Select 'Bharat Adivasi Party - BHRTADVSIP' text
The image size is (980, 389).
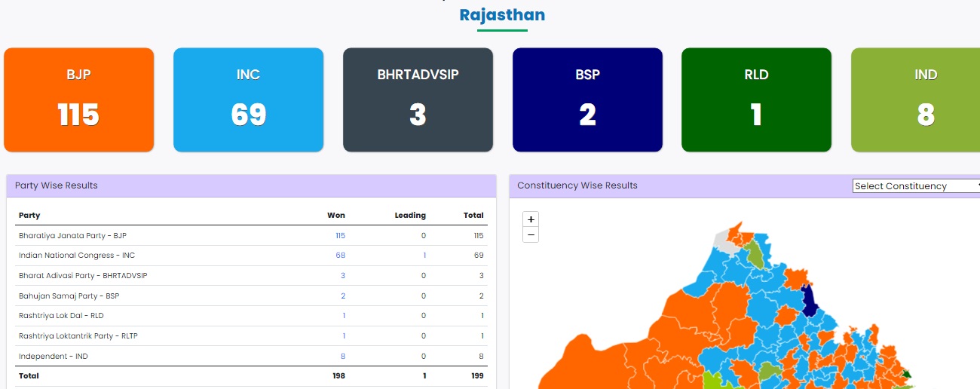(x=83, y=276)
